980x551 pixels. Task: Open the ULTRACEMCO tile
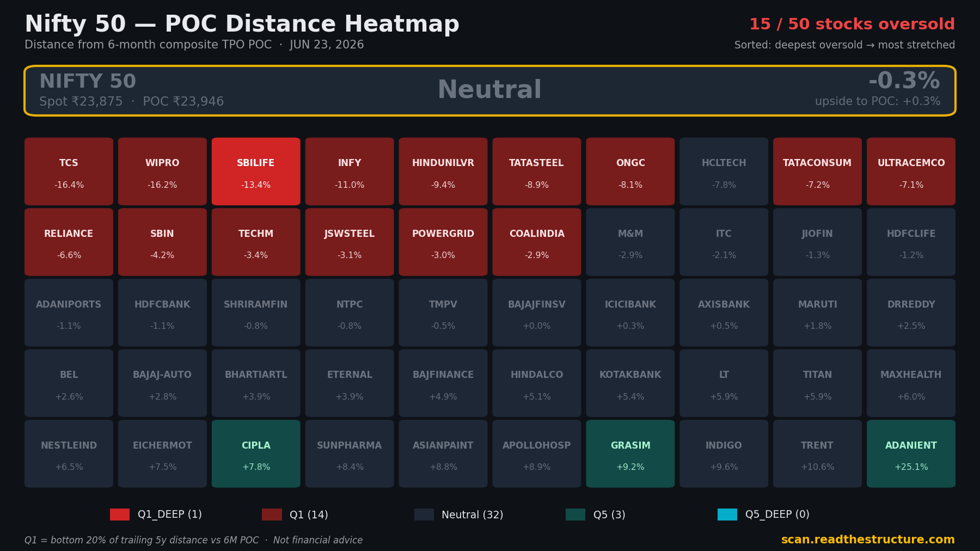pyautogui.click(x=911, y=172)
